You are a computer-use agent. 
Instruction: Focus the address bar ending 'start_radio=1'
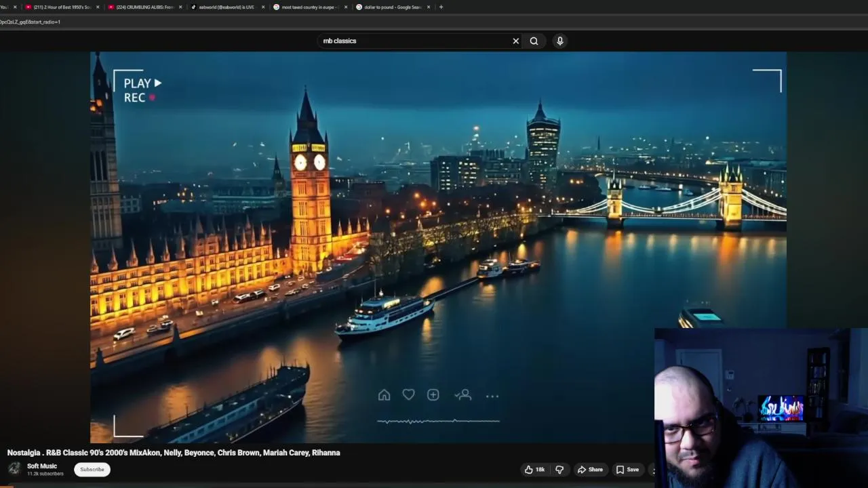434,22
